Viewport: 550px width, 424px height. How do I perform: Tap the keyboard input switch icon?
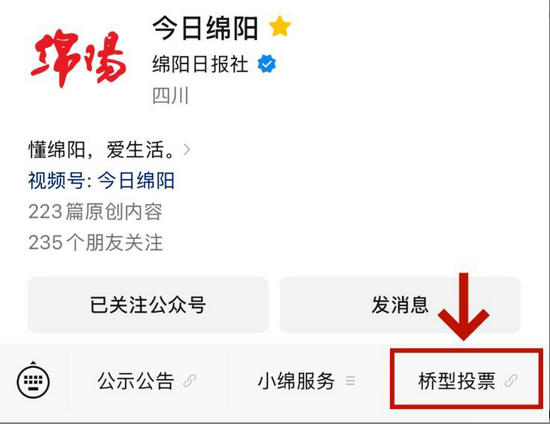tap(33, 381)
